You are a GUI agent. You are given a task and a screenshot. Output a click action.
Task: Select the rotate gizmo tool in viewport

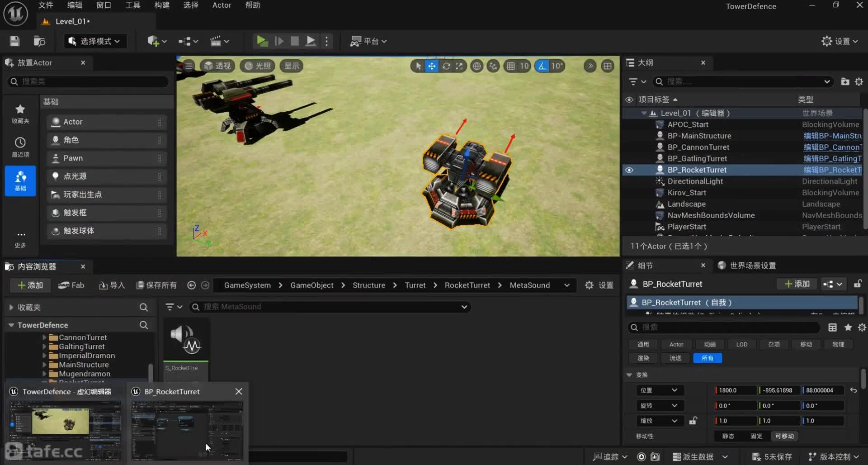click(446, 66)
